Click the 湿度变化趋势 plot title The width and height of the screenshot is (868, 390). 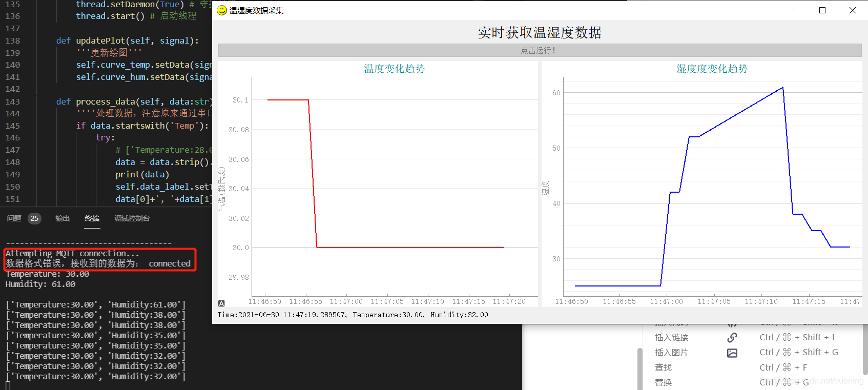tap(712, 69)
